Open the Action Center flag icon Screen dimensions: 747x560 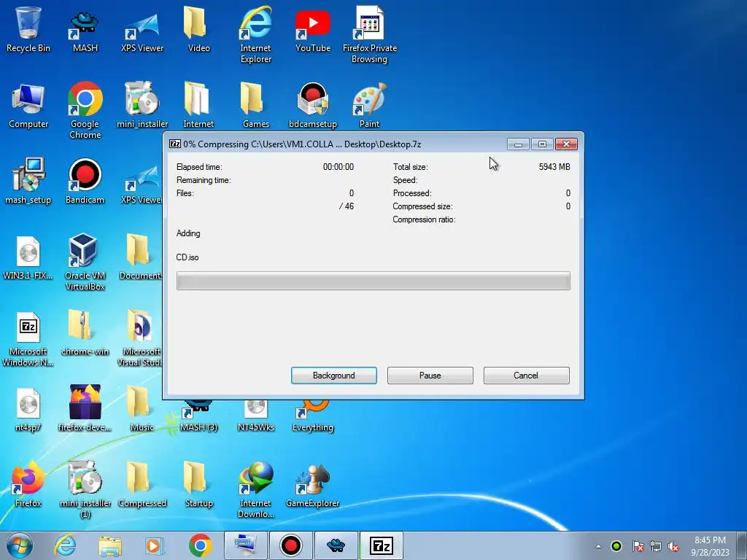point(638,546)
